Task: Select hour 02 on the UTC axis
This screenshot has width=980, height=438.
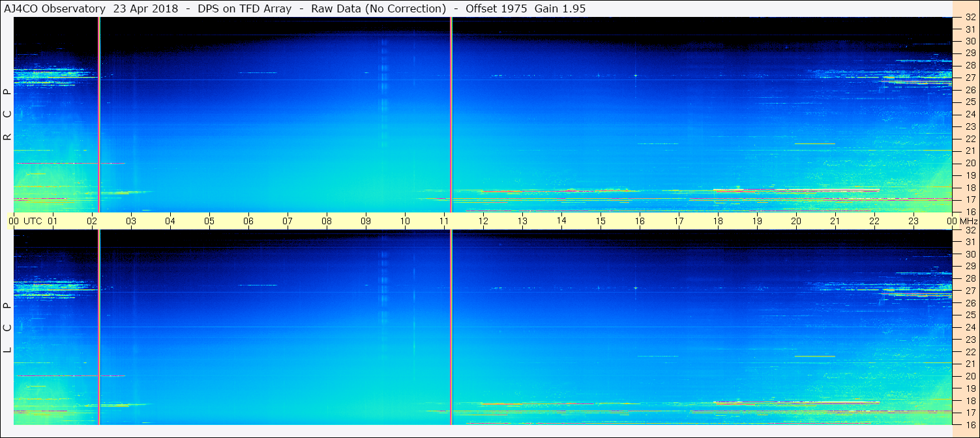Action: pyautogui.click(x=92, y=221)
